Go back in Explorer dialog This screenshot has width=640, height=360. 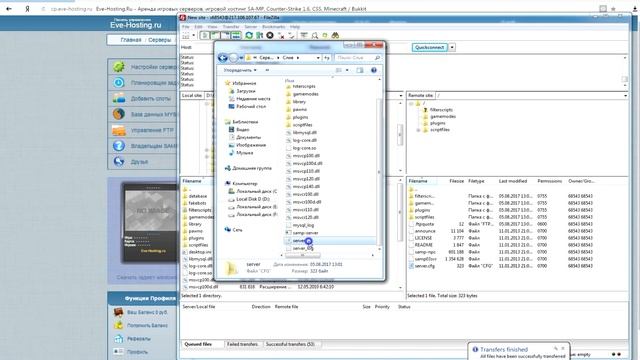(x=222, y=58)
